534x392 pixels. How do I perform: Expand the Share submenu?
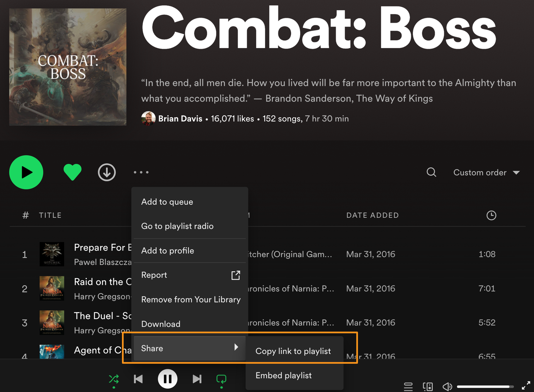(189, 348)
